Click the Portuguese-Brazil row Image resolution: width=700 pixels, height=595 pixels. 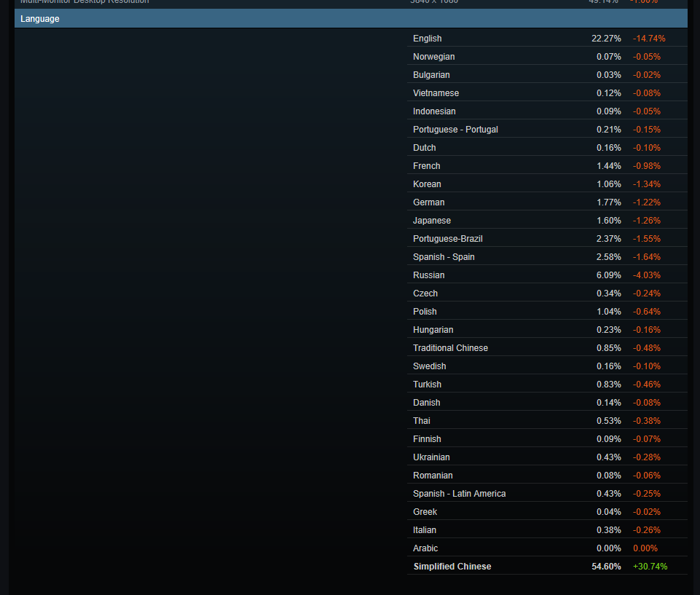pos(547,239)
